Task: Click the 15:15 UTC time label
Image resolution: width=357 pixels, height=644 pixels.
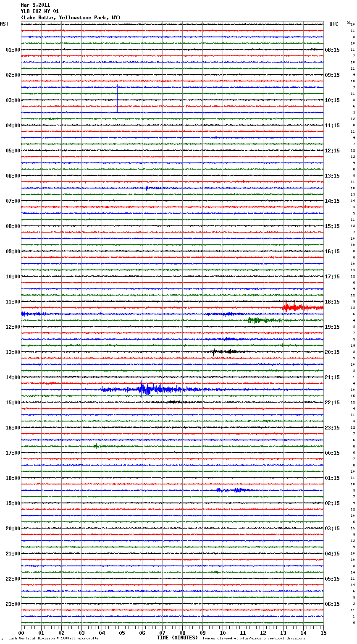Action: [x=332, y=226]
